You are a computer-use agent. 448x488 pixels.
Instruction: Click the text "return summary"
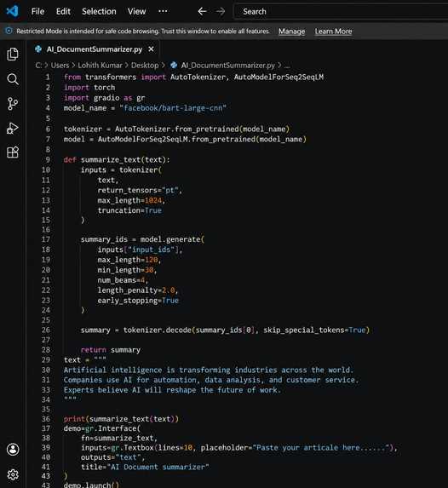click(111, 350)
